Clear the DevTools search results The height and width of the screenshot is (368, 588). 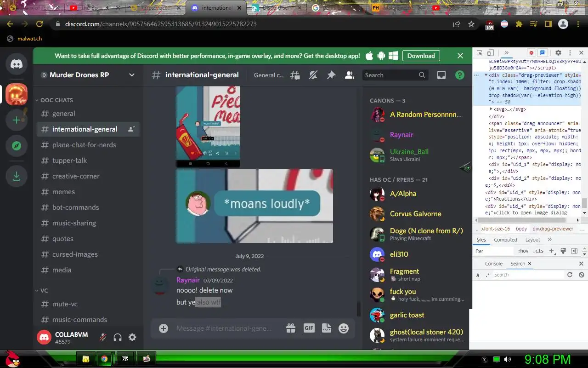click(x=581, y=275)
